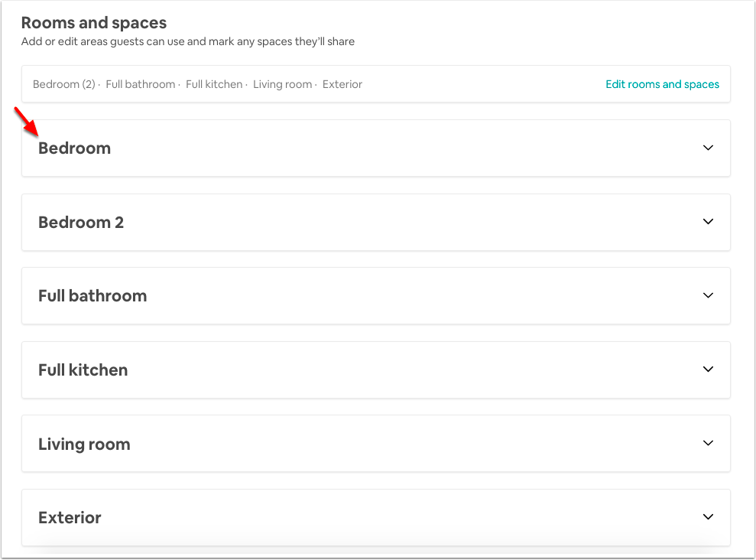This screenshot has height=560, width=756.
Task: Click the Rooms and spaces page title
Action: 94,23
